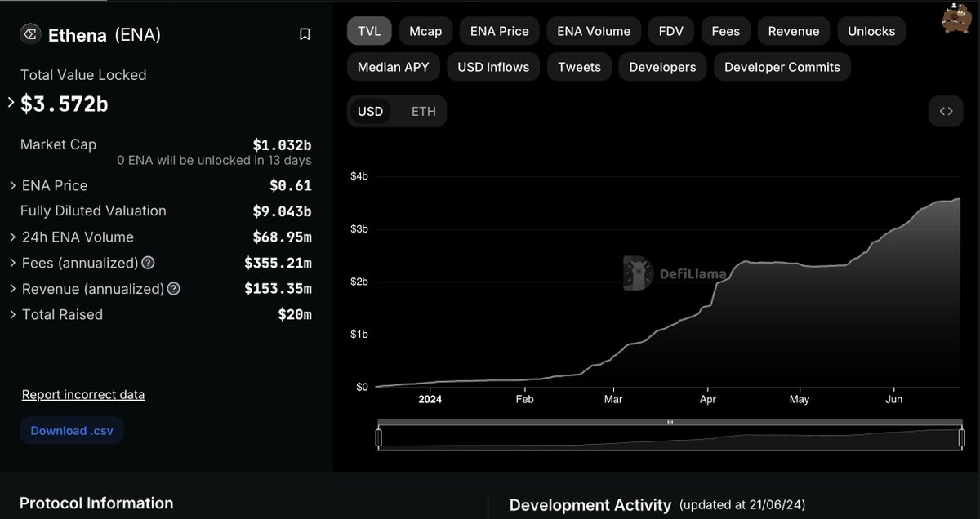
Task: Enable the Unlocks chart metric
Action: (x=871, y=31)
